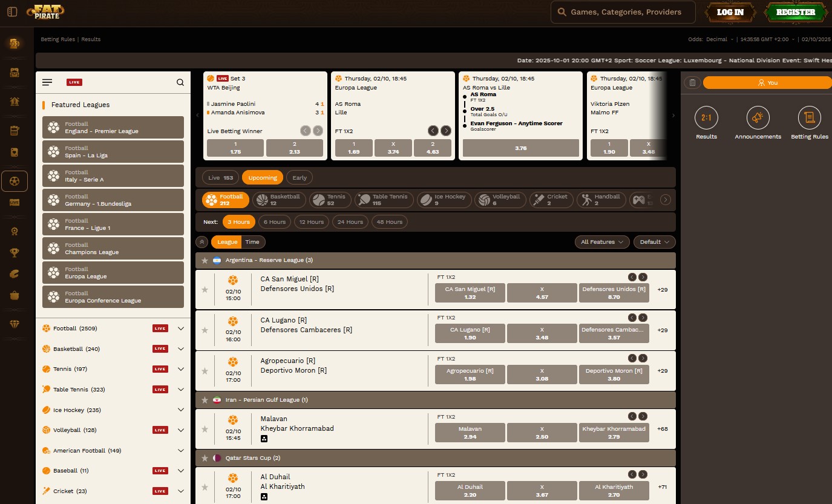Switch to the Upcoming tab

262,177
